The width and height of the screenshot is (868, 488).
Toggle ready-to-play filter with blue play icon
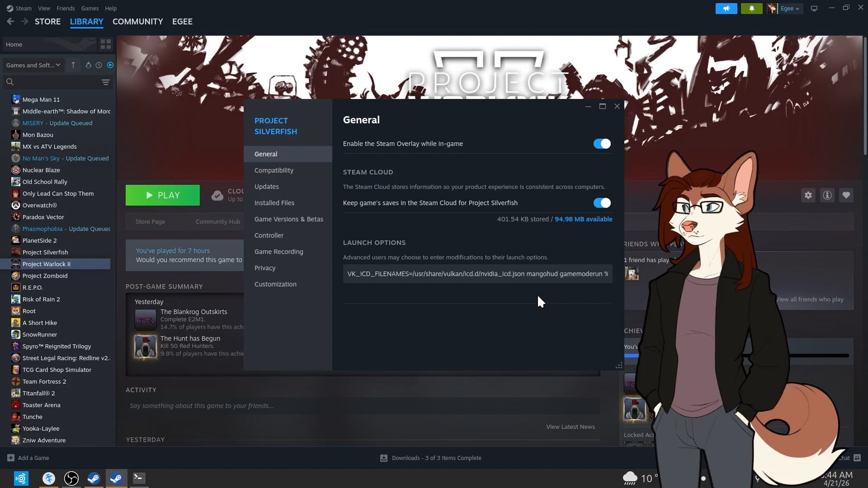click(110, 65)
